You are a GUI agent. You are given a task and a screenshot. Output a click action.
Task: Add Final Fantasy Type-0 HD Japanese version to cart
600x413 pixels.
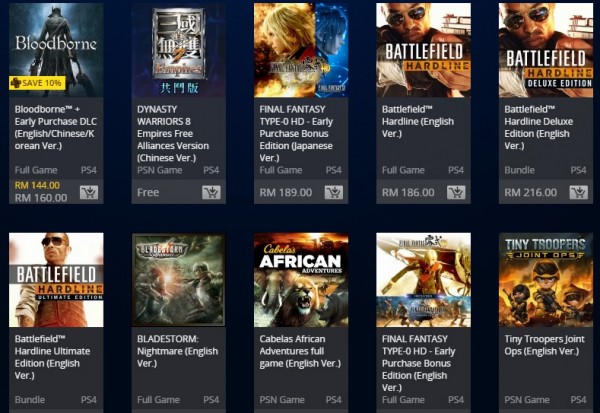334,192
